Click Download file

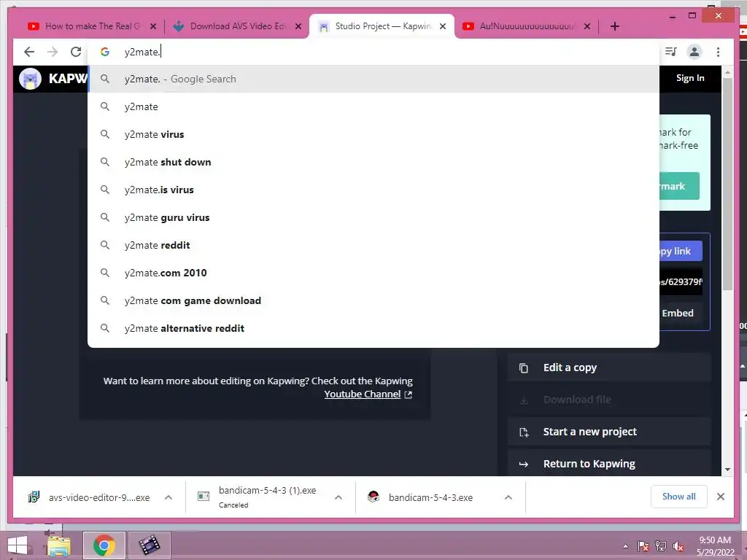click(x=609, y=400)
